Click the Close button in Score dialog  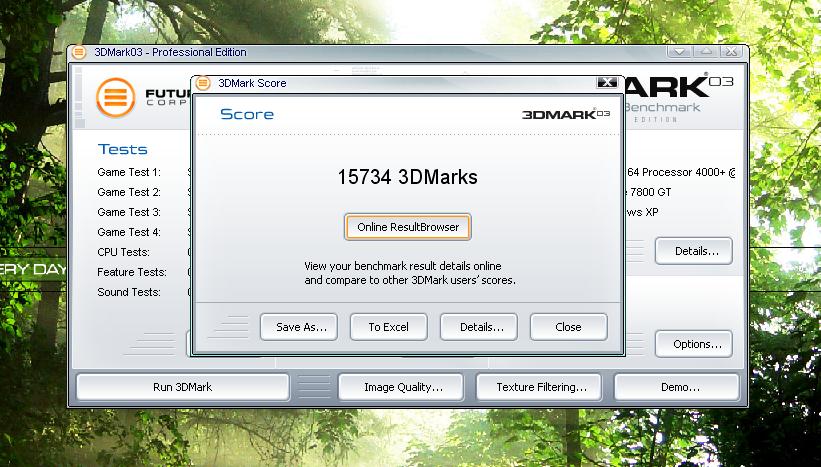[x=569, y=327]
